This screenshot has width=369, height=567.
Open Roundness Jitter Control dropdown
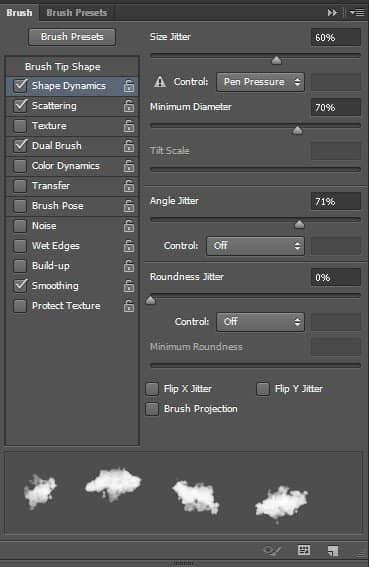(260, 322)
